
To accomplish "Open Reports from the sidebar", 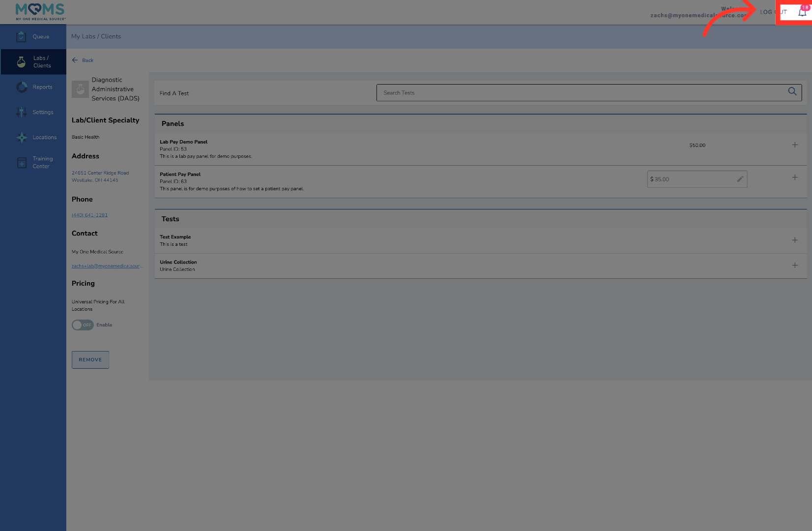I will point(33,87).
